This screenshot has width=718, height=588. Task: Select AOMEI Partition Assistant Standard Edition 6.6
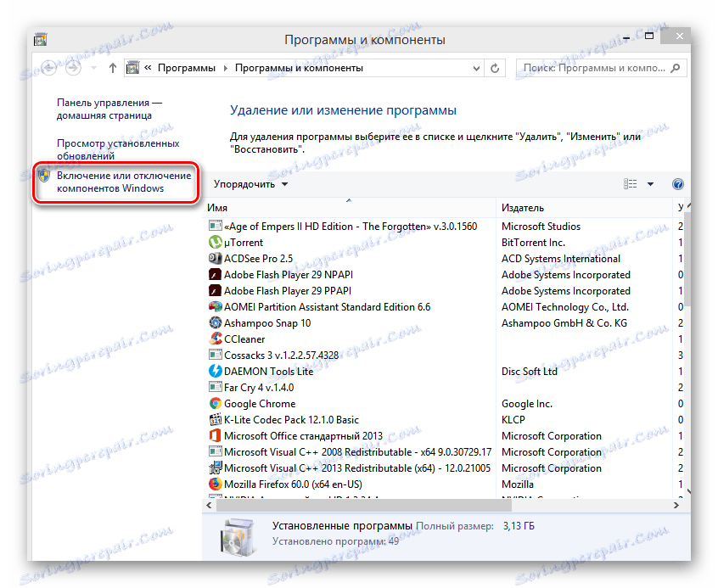tap(327, 307)
